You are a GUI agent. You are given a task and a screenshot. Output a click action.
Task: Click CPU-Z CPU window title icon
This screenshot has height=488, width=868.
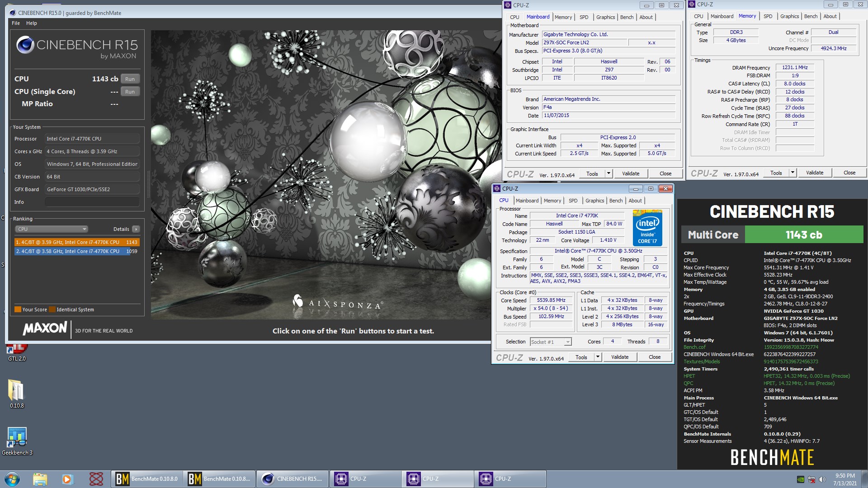coord(497,188)
